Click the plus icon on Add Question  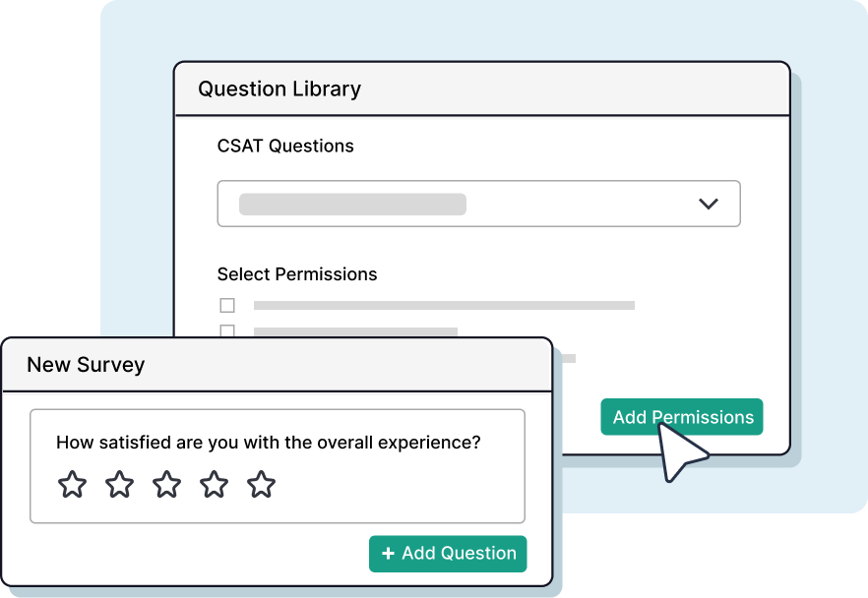pyautogui.click(x=388, y=553)
